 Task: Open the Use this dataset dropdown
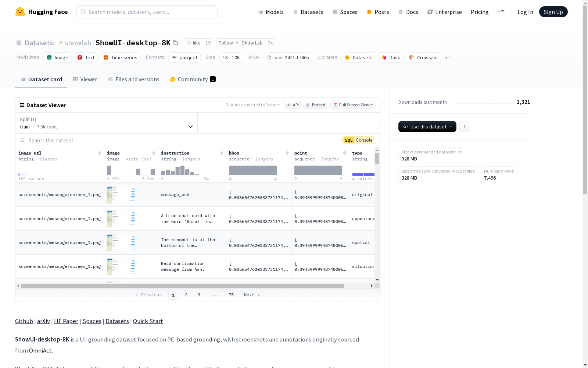[x=427, y=127]
